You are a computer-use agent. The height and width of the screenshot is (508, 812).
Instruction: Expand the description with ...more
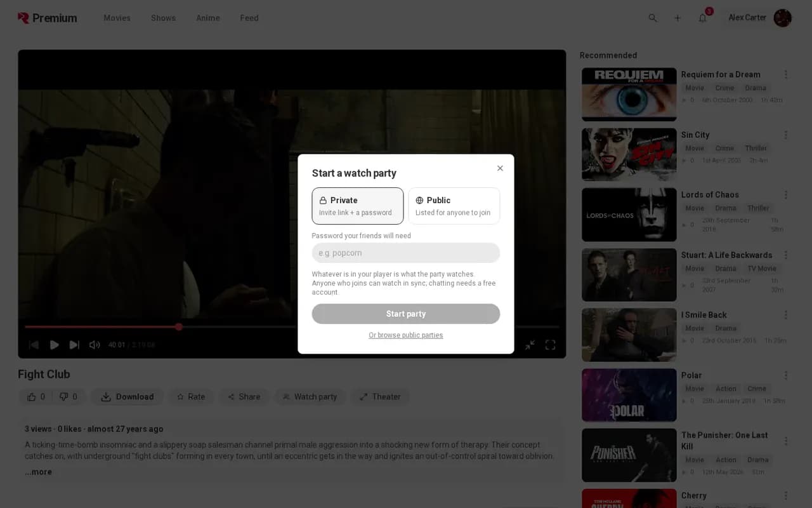pyautogui.click(x=39, y=472)
